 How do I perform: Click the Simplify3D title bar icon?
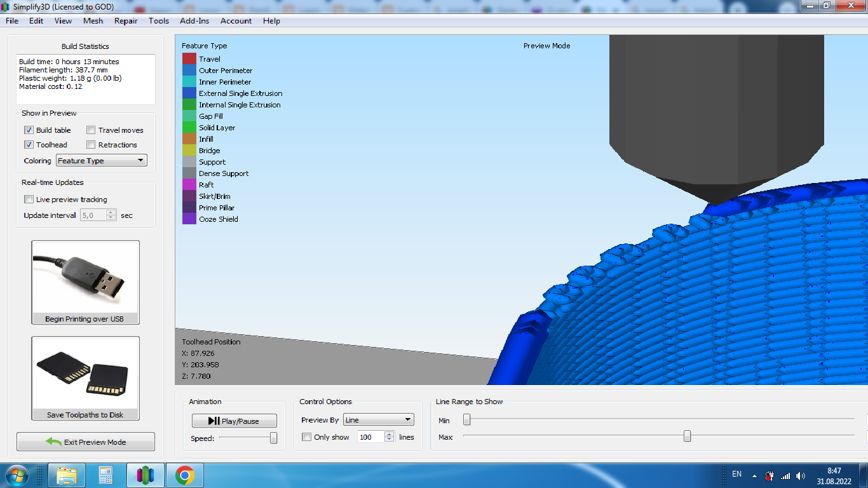[x=6, y=6]
